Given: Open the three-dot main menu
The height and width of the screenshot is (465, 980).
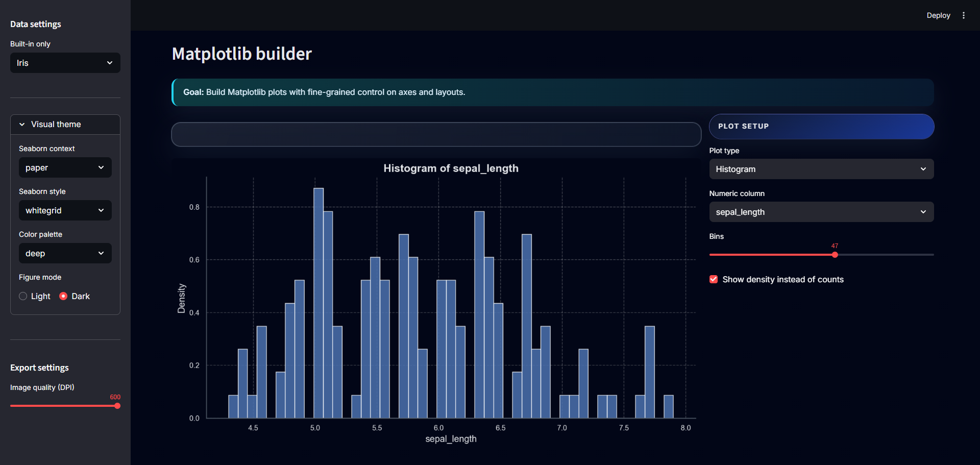Looking at the screenshot, I should coord(963,15).
